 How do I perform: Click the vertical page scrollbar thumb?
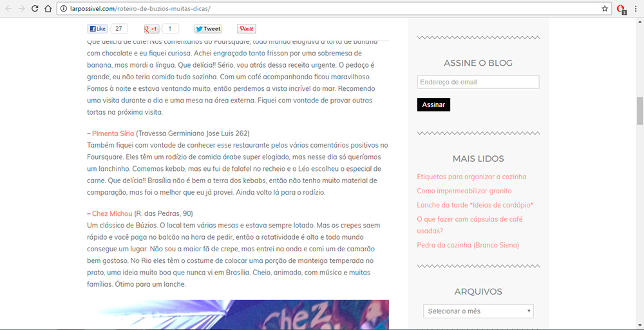640,111
